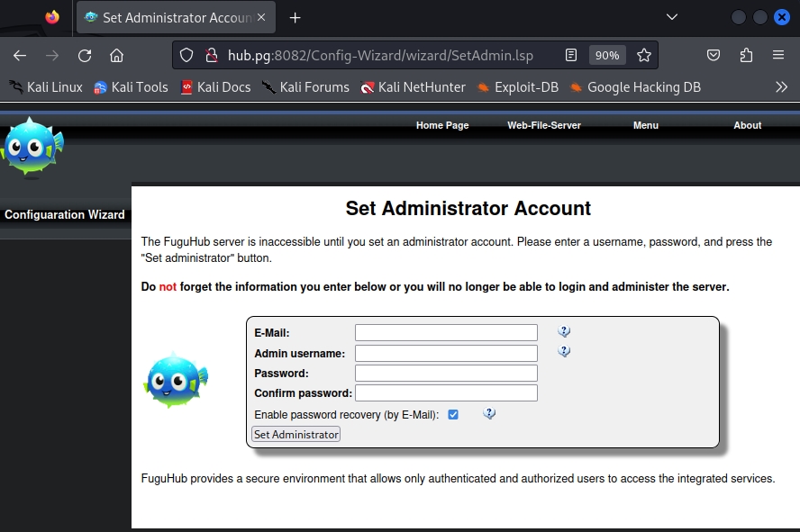Open the About nav item
The width and height of the screenshot is (800, 532).
click(748, 125)
